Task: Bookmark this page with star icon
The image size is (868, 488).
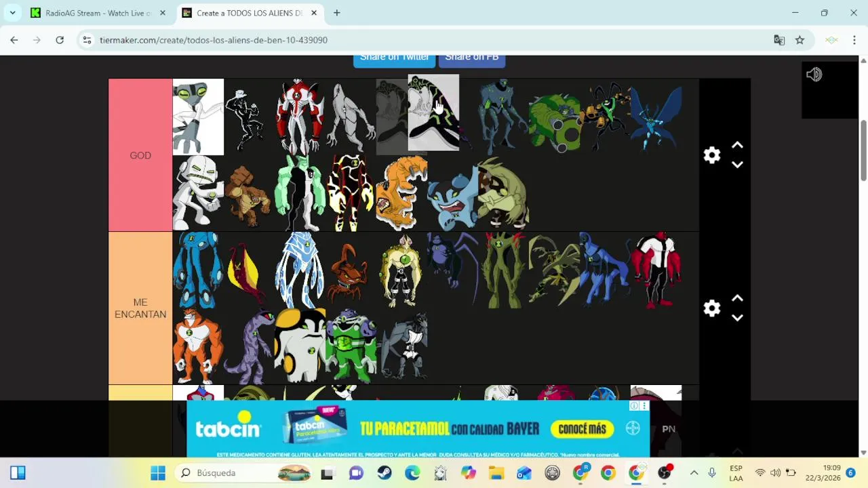Action: point(800,40)
